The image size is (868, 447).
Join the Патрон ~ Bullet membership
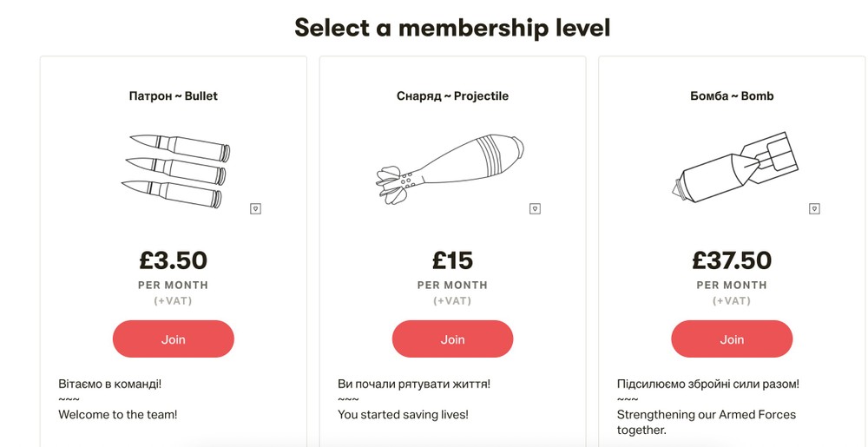[x=174, y=339]
